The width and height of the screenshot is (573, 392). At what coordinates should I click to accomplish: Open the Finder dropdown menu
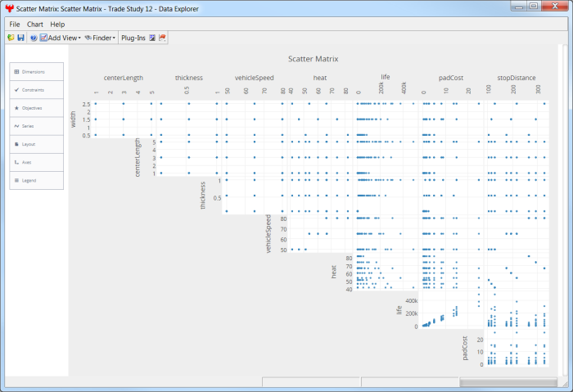pyautogui.click(x=100, y=38)
